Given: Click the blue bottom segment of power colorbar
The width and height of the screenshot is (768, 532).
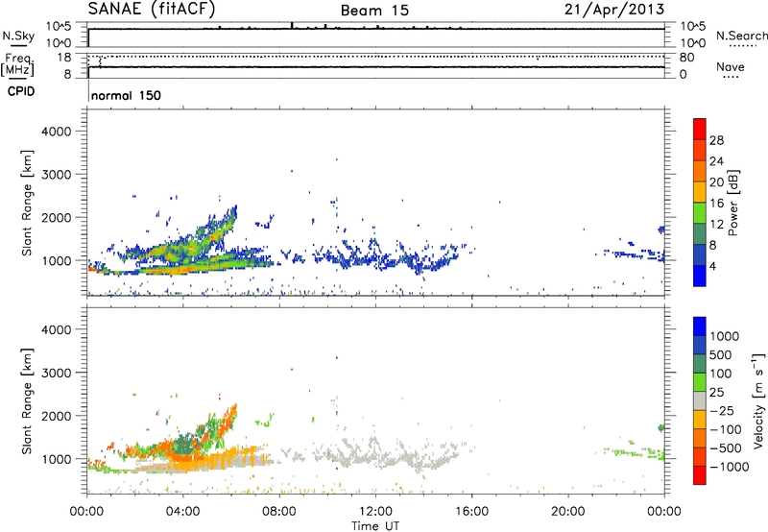Looking at the screenshot, I should point(700,276).
